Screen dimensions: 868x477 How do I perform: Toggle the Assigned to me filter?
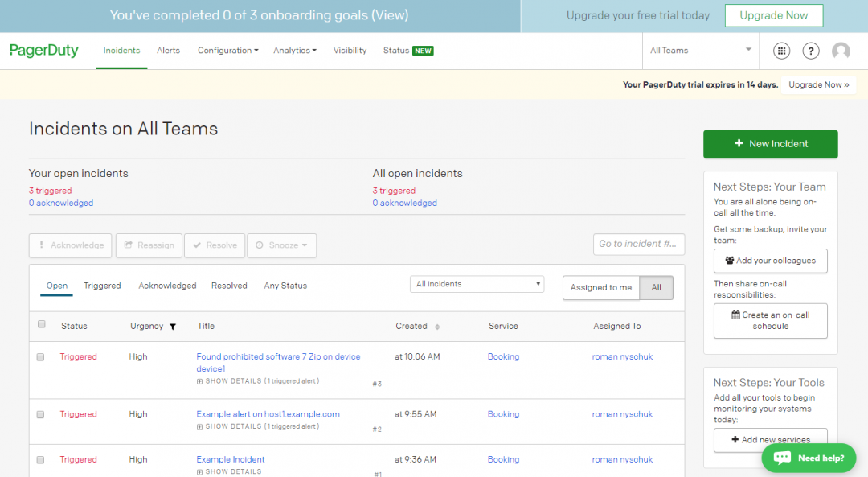coord(601,287)
